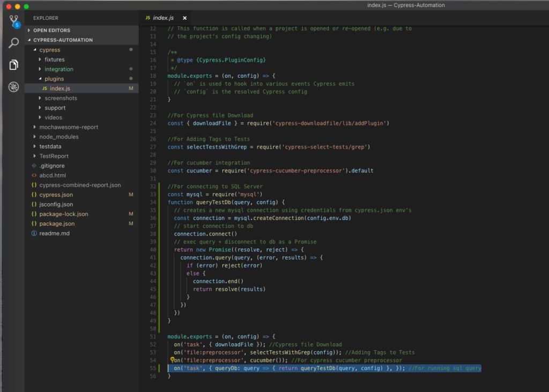Viewport: 549px width, 392px height.
Task: Click the M modified badge beside package.json
Action: [131, 224]
